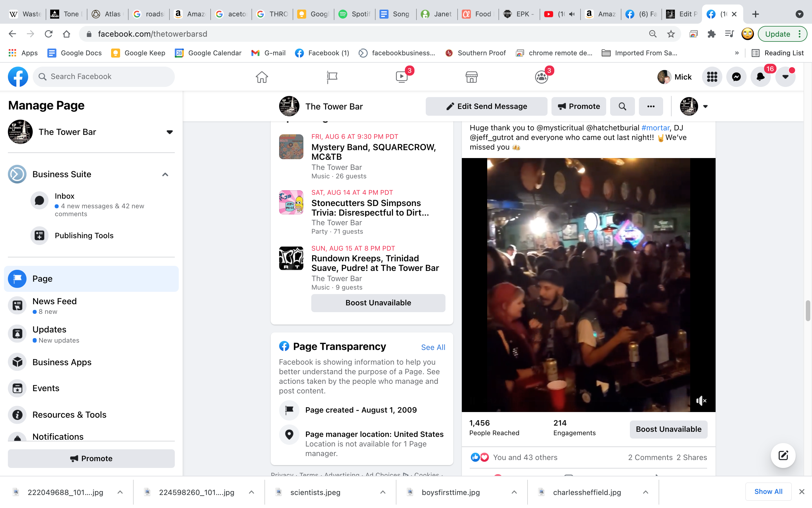Open the acting-as page profile dropdown

click(x=694, y=106)
